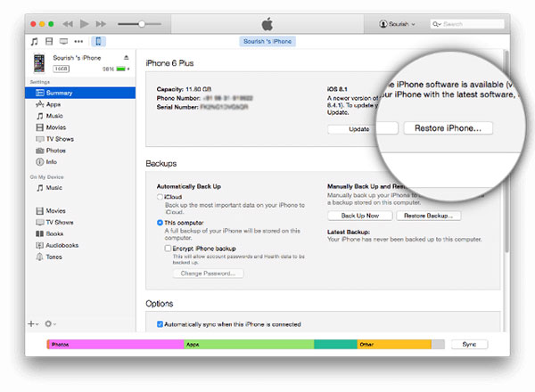Click the Restore Backup... button
The height and width of the screenshot is (392, 535).
429,216
